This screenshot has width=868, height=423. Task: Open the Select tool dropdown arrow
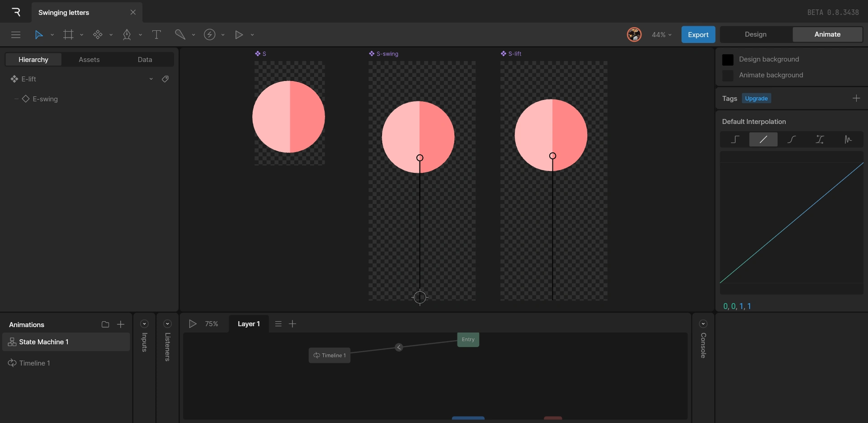[x=52, y=35]
